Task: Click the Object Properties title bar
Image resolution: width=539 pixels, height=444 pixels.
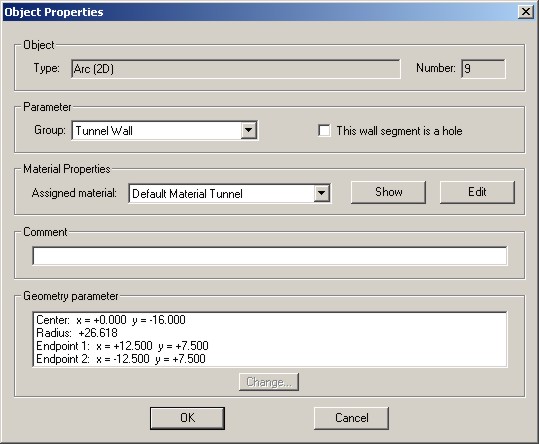Action: coord(258,12)
